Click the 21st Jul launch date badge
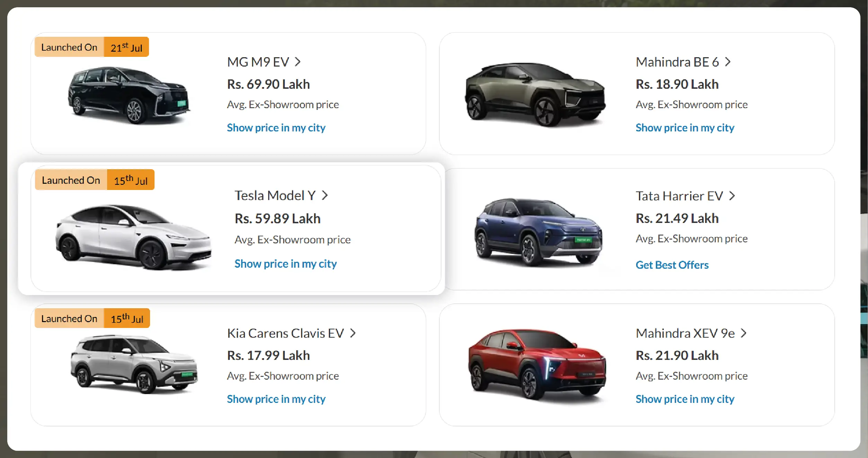The height and width of the screenshot is (458, 868). tap(126, 47)
